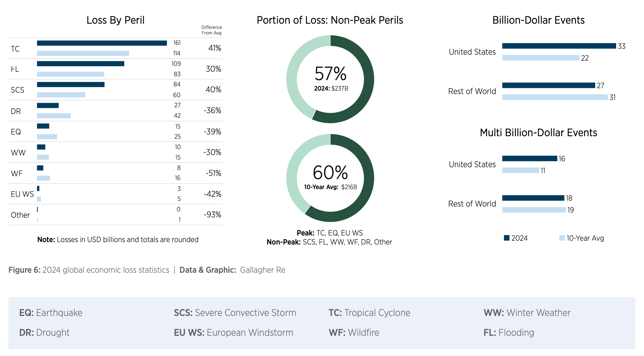
Task: Click the Multi Billion-Dollar Events heading
Action: point(538,133)
